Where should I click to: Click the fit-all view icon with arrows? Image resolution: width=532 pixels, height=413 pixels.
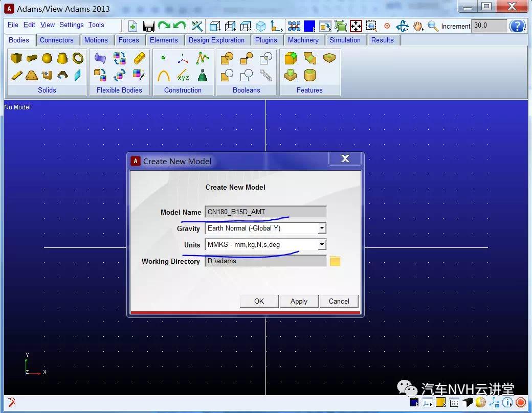(x=356, y=26)
